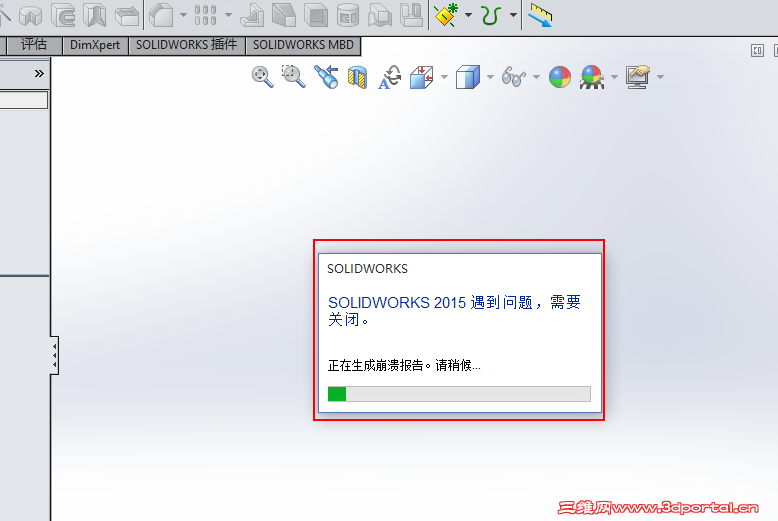The height and width of the screenshot is (521, 778).
Task: Expand the View Settings dropdown arrow
Action: 660,77
